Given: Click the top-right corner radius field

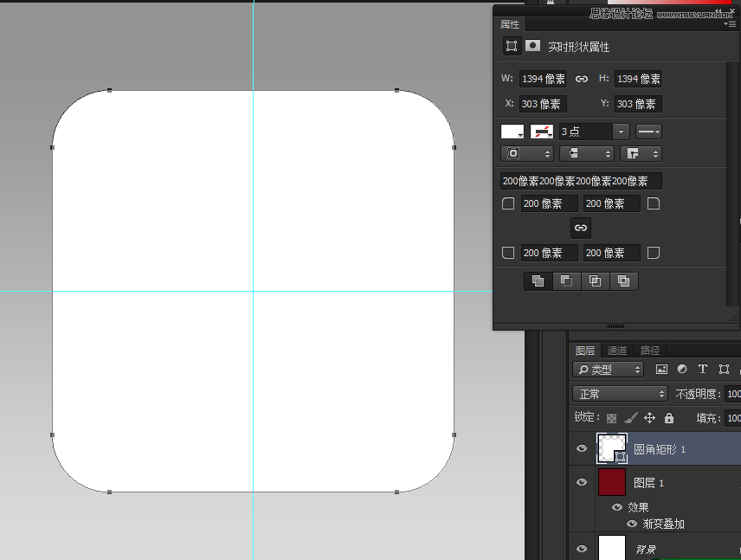Looking at the screenshot, I should (x=611, y=203).
